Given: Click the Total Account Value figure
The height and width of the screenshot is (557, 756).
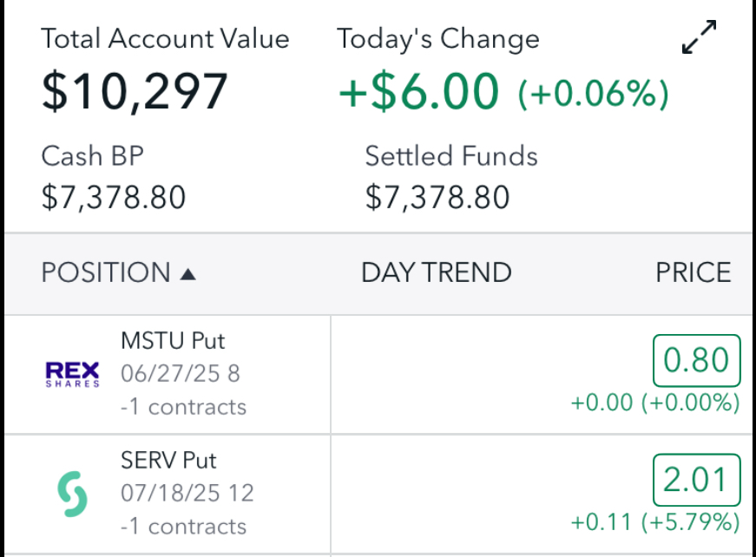Looking at the screenshot, I should (x=135, y=89).
